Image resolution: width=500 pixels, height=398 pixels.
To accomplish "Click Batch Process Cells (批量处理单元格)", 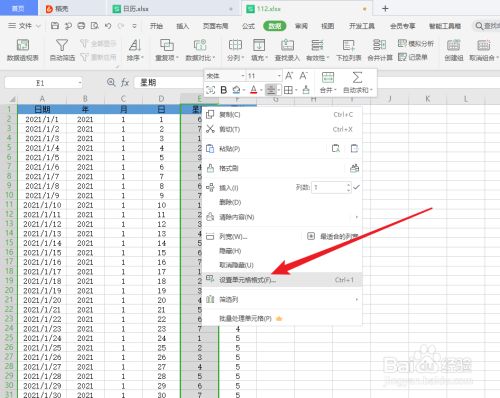I will click(x=282, y=319).
